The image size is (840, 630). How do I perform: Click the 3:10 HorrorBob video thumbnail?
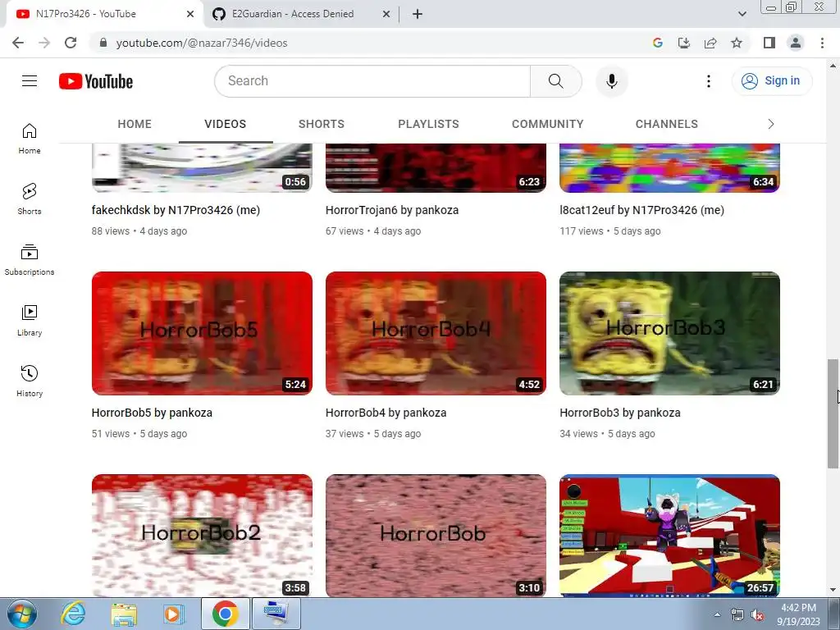[x=436, y=536]
